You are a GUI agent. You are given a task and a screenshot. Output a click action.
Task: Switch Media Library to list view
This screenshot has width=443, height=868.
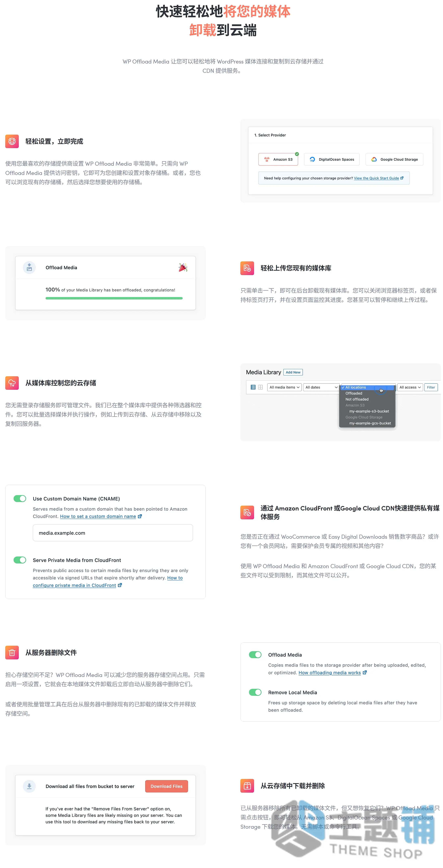[x=253, y=388]
